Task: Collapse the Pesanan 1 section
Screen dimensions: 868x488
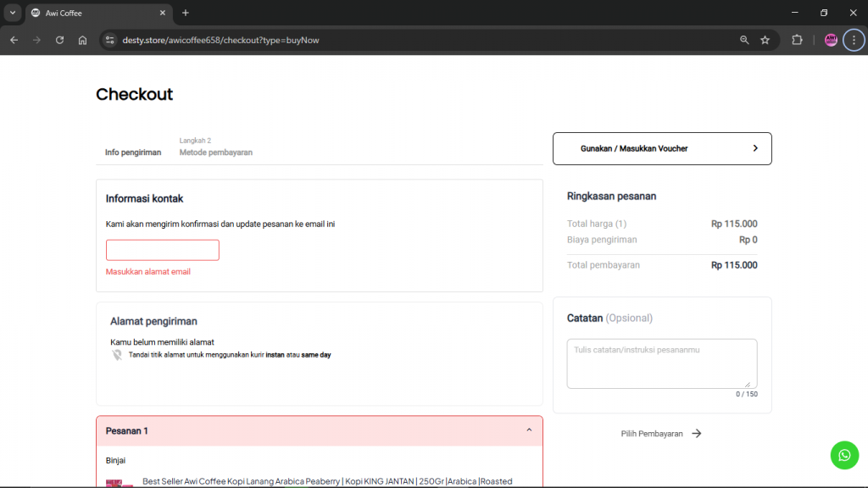Action: [529, 430]
